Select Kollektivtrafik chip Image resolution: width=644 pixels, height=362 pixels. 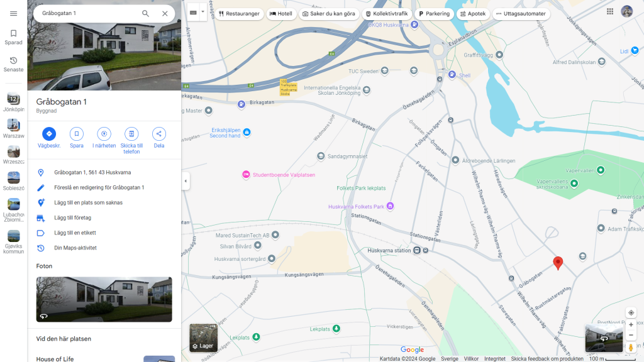pos(387,14)
